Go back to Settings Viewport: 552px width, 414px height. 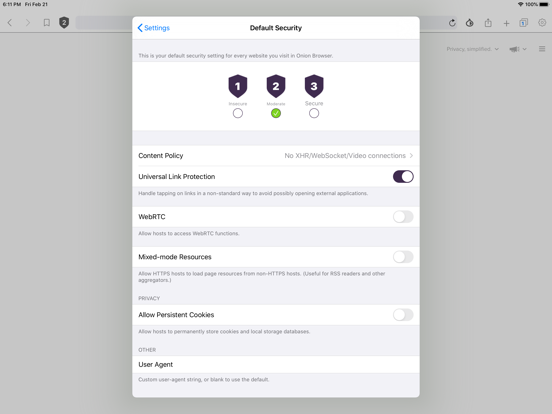pos(153,28)
